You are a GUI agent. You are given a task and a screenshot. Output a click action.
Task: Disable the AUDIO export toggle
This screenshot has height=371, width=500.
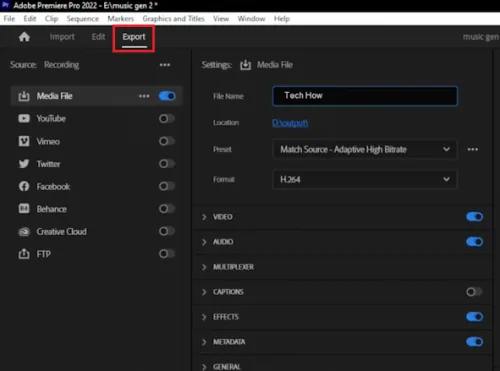coord(474,242)
